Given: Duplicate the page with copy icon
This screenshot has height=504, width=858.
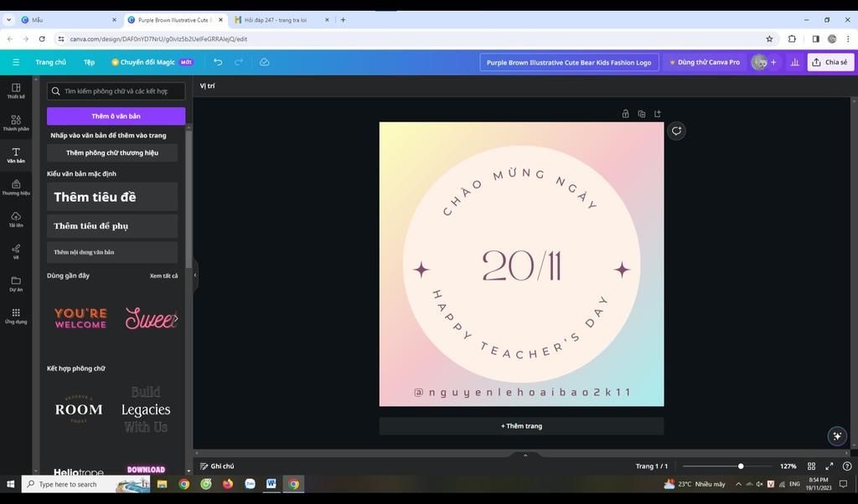Looking at the screenshot, I should click(x=641, y=114).
